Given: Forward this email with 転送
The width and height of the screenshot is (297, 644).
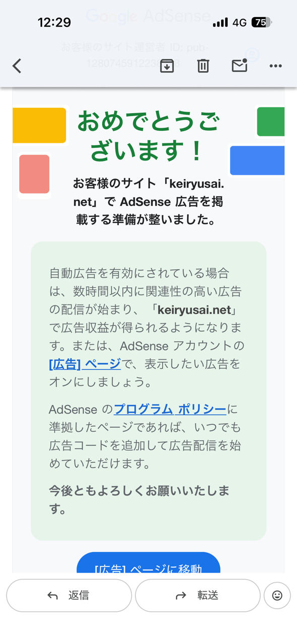Looking at the screenshot, I should click(x=198, y=595).
